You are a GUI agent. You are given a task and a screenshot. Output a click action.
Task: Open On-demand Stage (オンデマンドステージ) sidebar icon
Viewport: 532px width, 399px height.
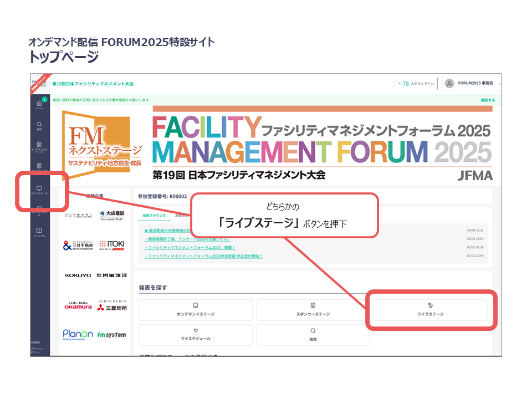click(39, 147)
